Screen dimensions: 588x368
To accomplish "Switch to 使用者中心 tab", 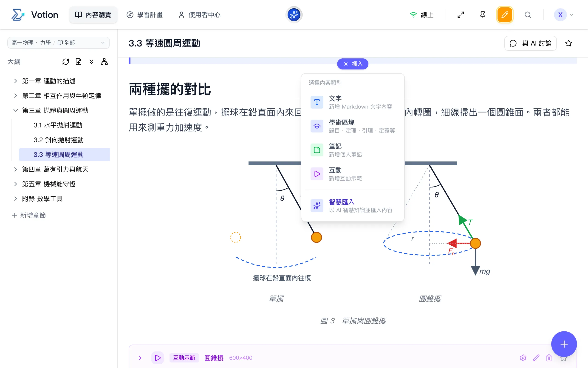I will [199, 15].
